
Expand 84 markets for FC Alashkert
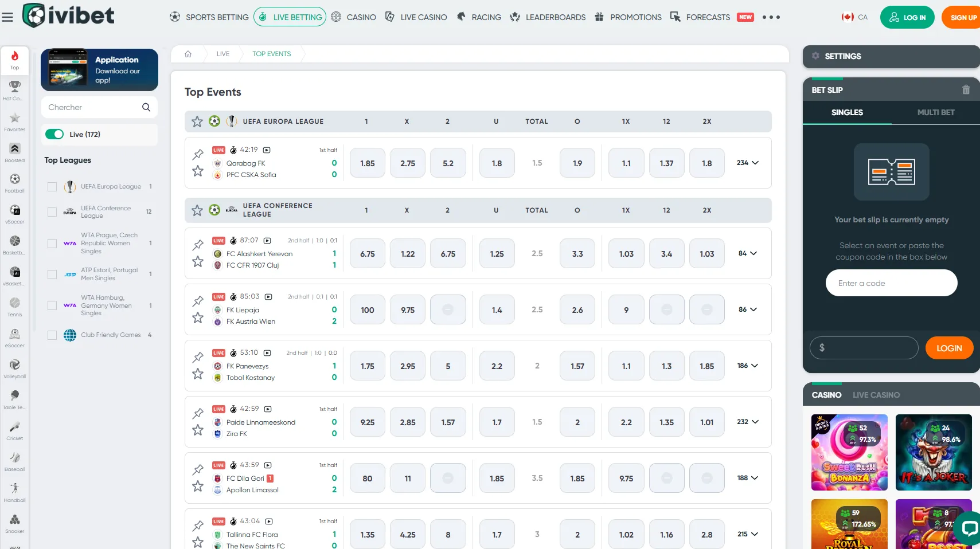(748, 253)
